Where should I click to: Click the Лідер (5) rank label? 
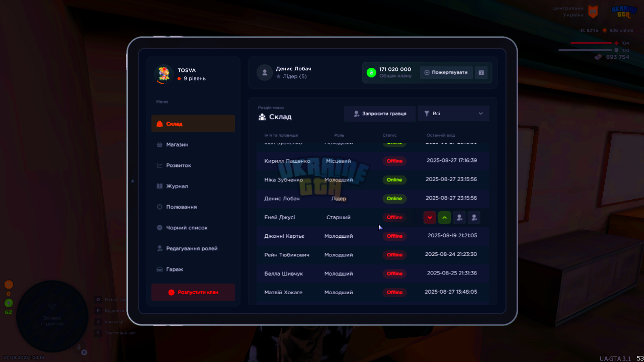(294, 76)
